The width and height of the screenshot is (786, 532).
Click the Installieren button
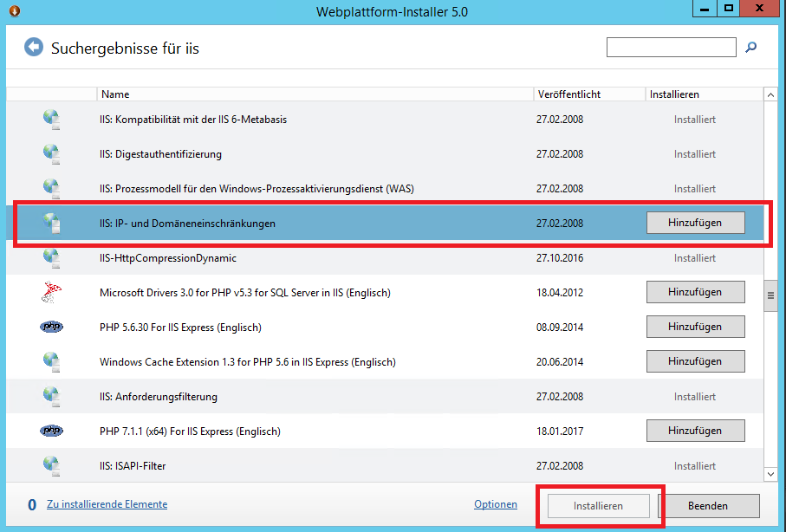601,505
